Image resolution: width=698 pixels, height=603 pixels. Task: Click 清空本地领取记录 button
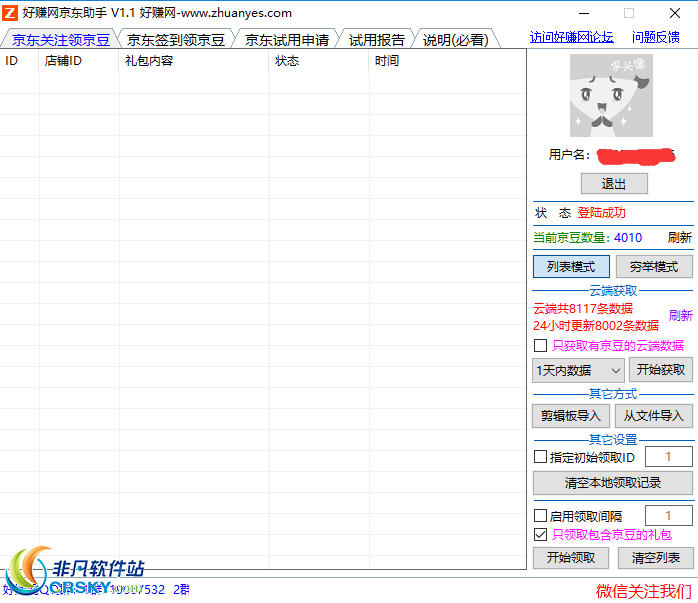coord(613,483)
